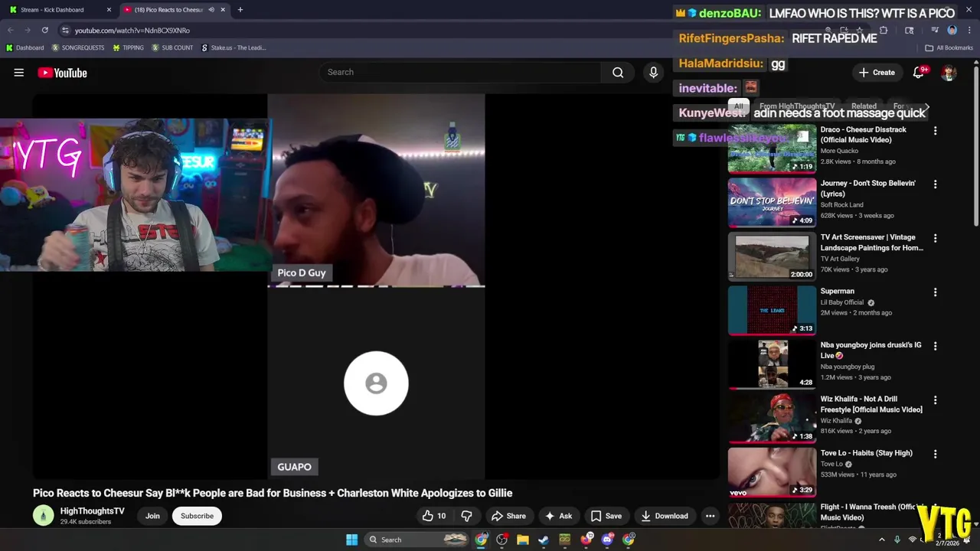Open the HighThoughtsTV channel name link
Image resolution: width=980 pixels, height=551 pixels.
pos(92,511)
